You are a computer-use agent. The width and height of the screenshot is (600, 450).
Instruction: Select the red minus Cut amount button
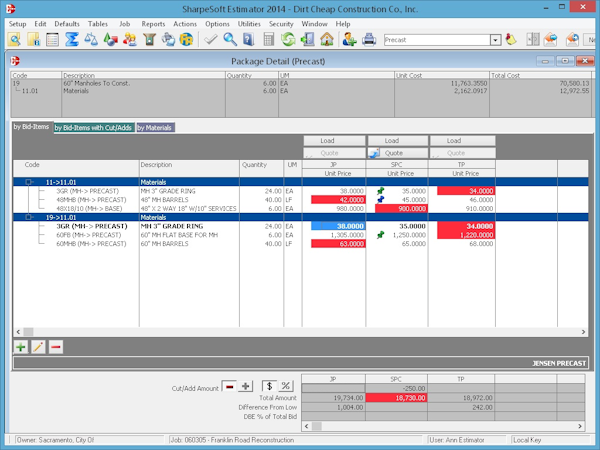click(230, 386)
